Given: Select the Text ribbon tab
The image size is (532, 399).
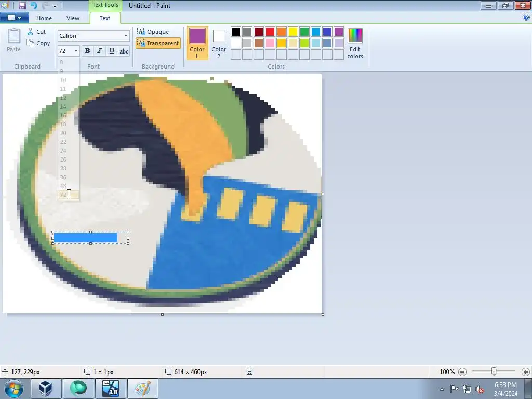Looking at the screenshot, I should tap(105, 18).
